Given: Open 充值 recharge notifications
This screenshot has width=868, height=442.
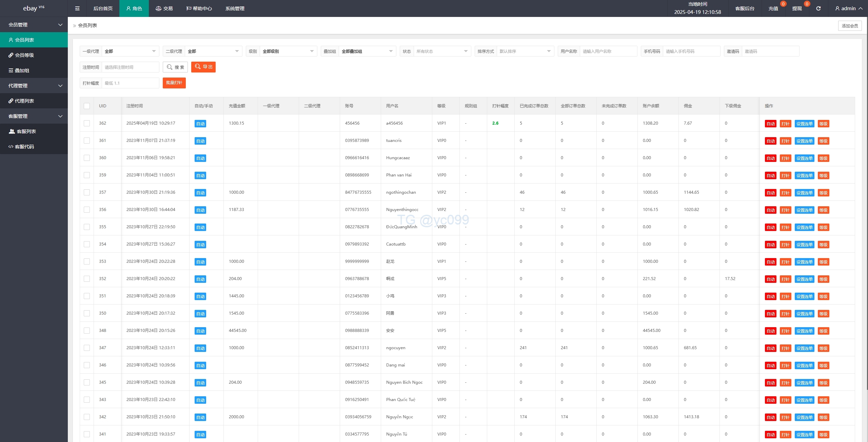Looking at the screenshot, I should click(773, 8).
